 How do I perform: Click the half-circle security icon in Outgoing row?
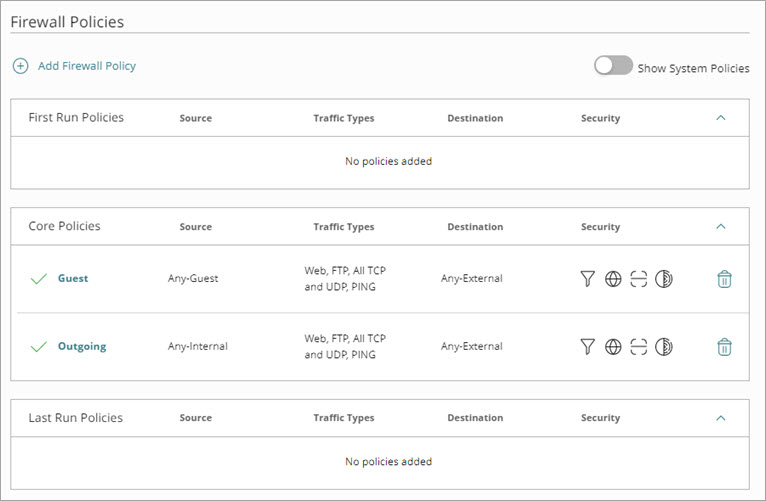click(x=663, y=347)
